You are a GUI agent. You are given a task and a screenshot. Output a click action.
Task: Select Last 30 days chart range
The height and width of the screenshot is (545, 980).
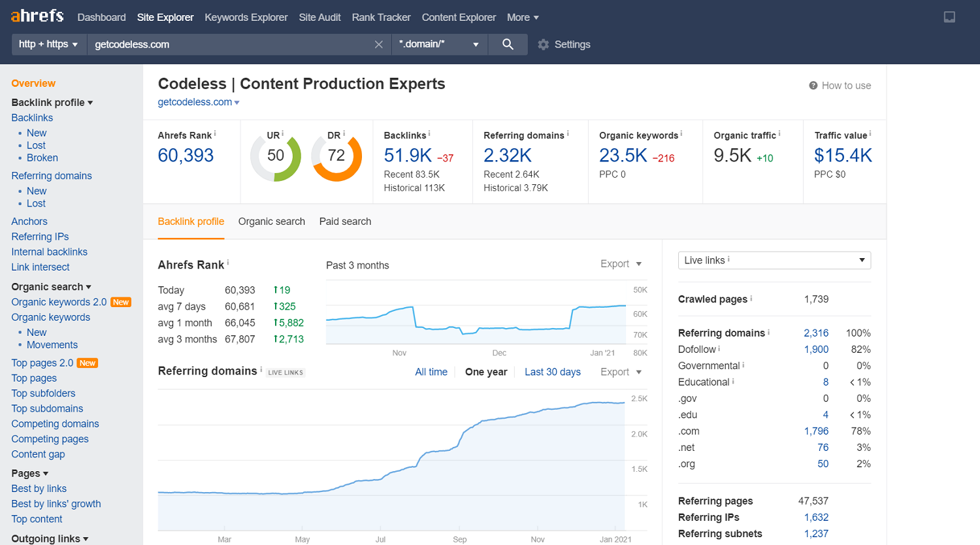[x=552, y=372]
